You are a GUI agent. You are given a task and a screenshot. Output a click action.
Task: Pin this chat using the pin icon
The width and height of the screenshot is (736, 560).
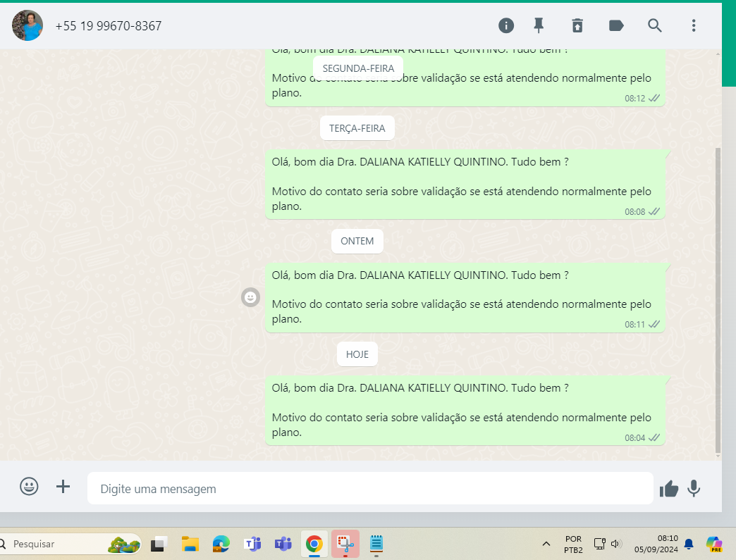click(x=539, y=26)
